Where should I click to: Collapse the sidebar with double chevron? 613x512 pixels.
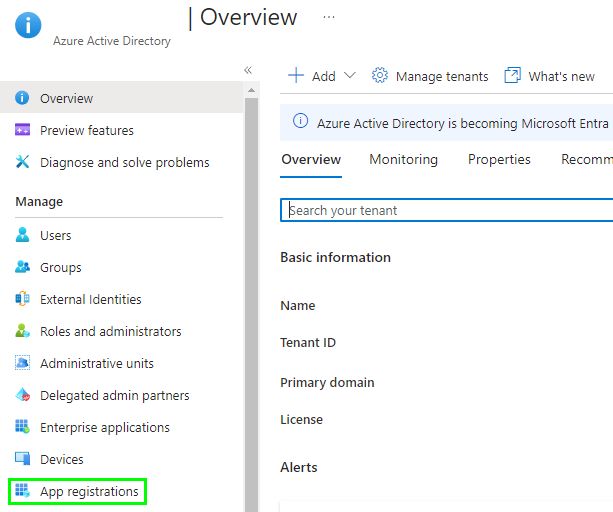(x=248, y=70)
